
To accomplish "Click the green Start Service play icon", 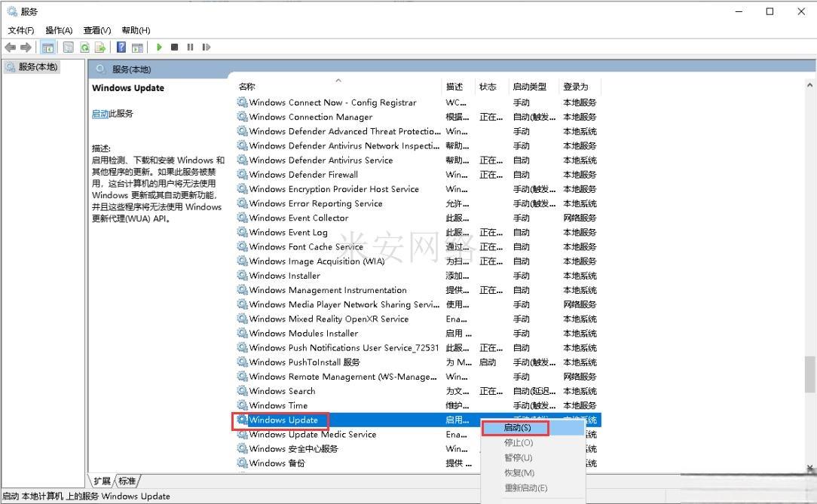I will coord(160,47).
